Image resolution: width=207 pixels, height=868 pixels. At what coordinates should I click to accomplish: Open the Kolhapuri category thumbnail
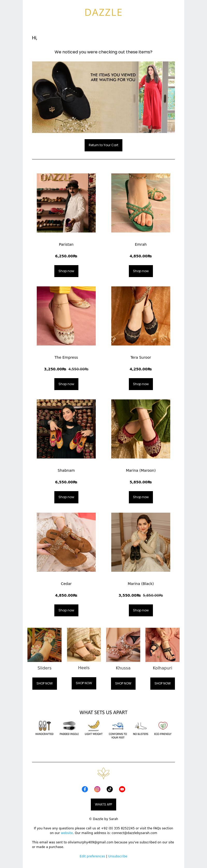tap(162, 645)
